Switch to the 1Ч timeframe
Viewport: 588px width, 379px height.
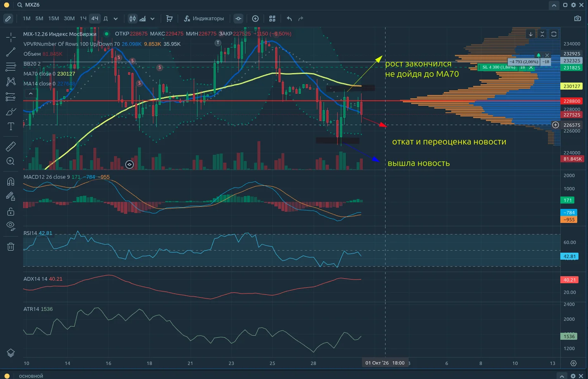click(83, 19)
